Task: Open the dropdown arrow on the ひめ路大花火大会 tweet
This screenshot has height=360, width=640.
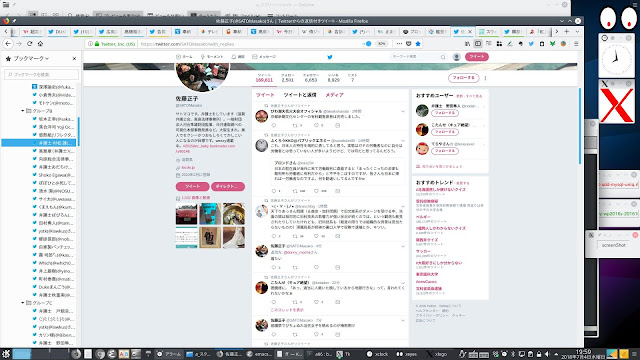Action: (403, 111)
